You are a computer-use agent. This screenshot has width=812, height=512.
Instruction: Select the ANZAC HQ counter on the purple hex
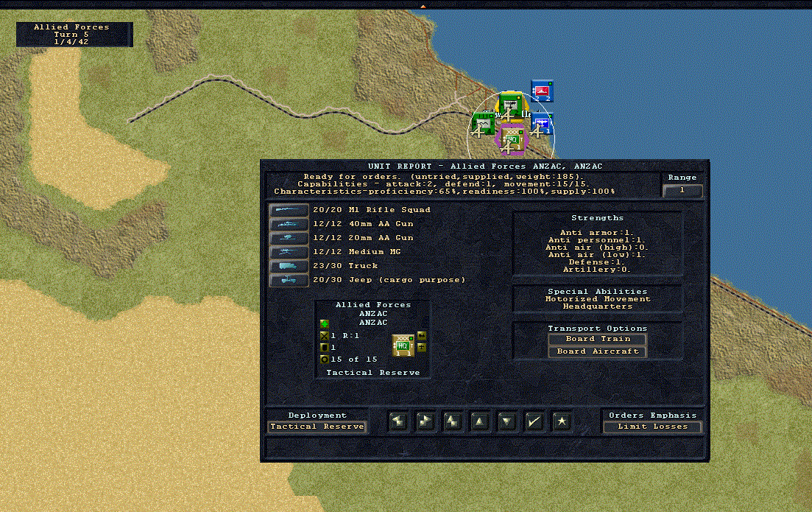click(x=512, y=139)
